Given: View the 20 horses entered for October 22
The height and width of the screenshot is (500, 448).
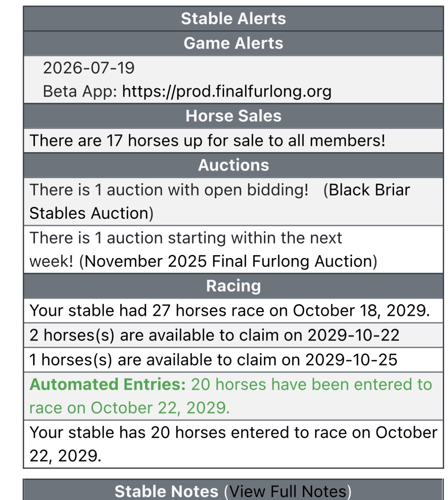Looking at the screenshot, I should 233,444.
